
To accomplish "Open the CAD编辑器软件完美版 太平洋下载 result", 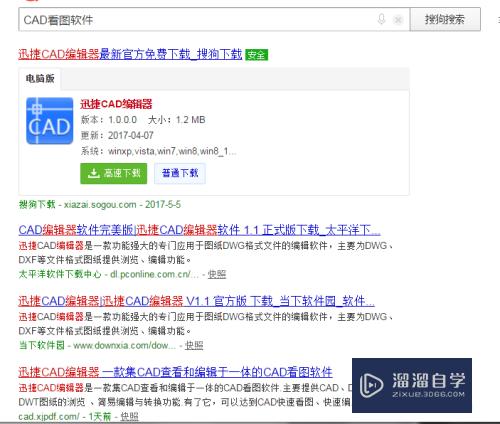I will (199, 230).
